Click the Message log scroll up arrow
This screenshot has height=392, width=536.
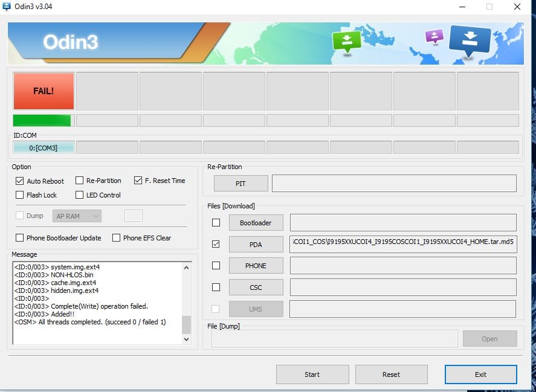pos(186,268)
